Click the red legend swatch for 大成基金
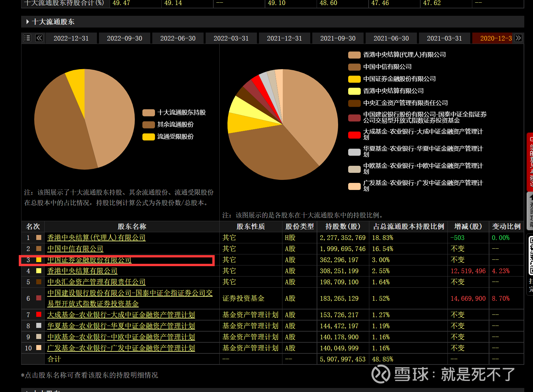 354,135
